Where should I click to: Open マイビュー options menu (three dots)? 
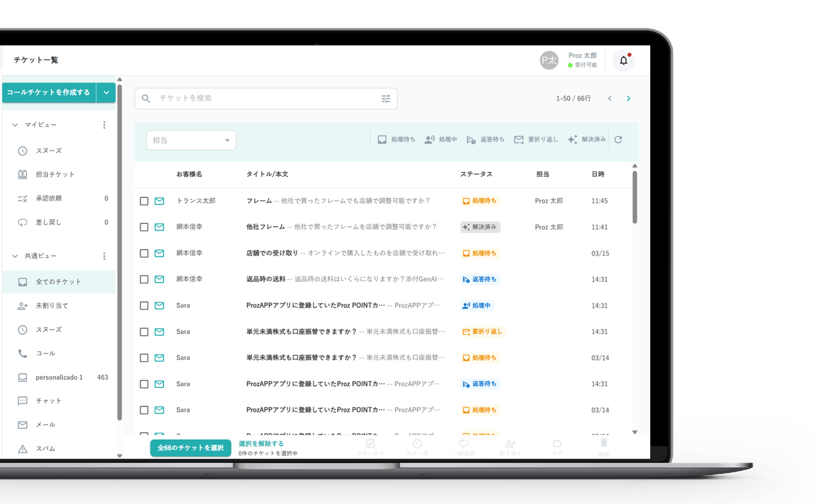pyautogui.click(x=104, y=125)
